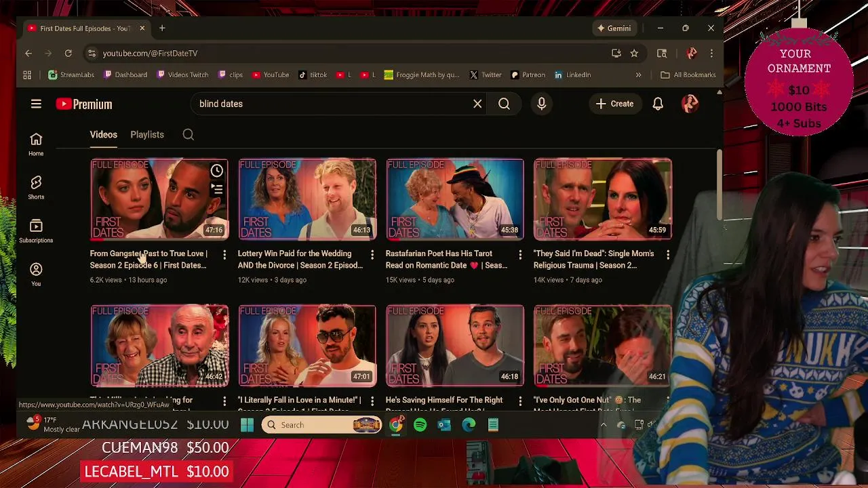The image size is (868, 488).
Task: Close the First Dates browser tab
Action: (x=142, y=28)
